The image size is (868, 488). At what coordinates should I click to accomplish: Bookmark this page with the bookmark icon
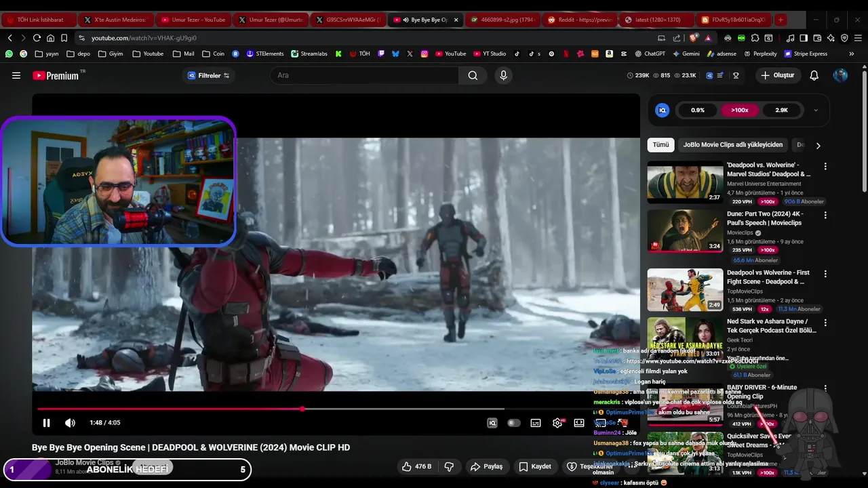click(64, 38)
